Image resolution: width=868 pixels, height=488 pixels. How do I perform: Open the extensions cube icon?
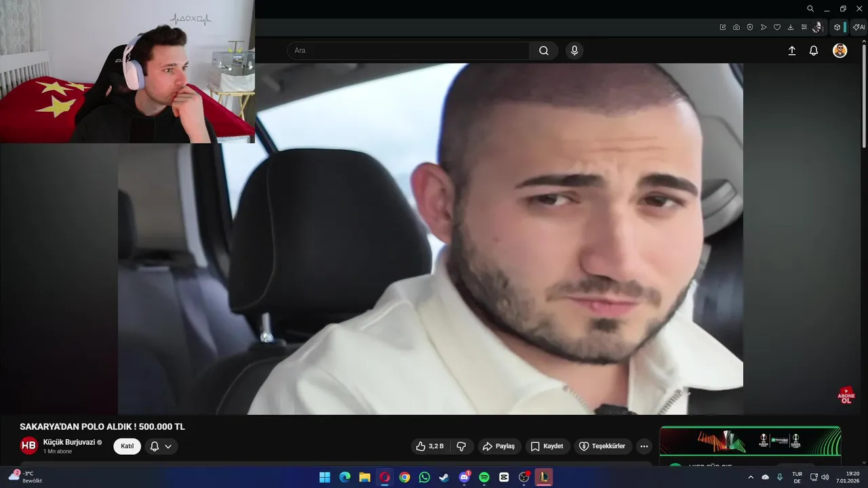coord(837,27)
